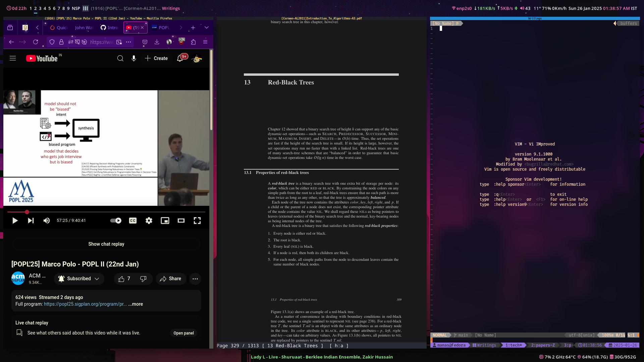Click YouTube voice search microphone icon
This screenshot has height=362, width=644.
point(134,58)
